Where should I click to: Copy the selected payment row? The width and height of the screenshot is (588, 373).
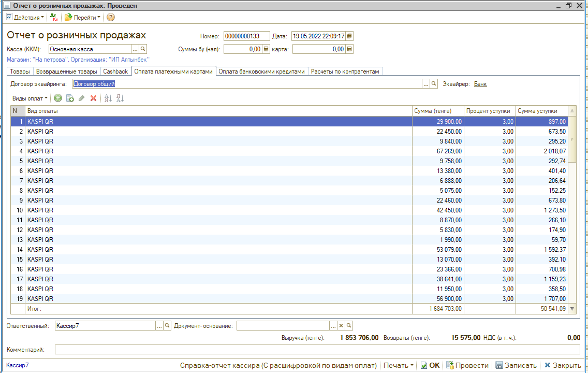70,98
